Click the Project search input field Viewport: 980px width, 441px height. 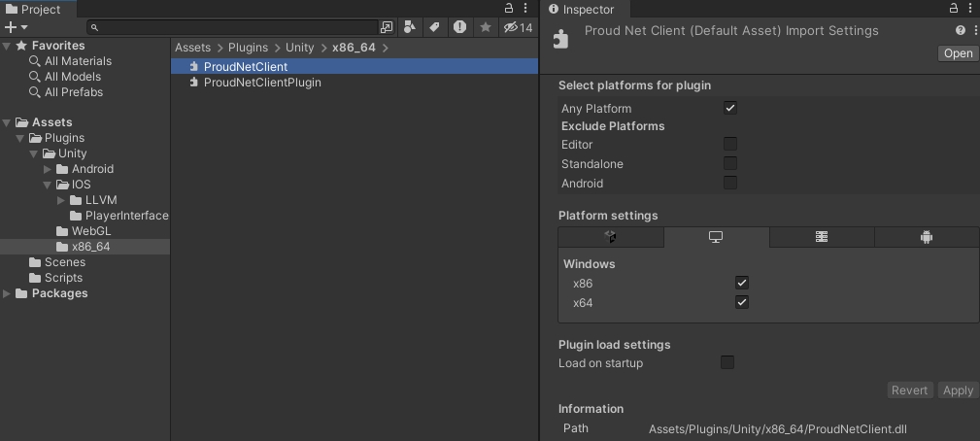[x=233, y=27]
